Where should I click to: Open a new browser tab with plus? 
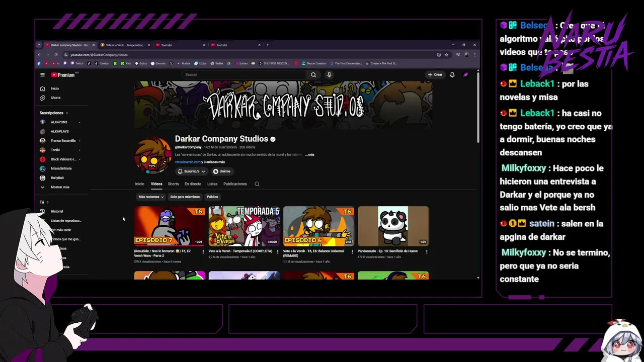pyautogui.click(x=267, y=45)
